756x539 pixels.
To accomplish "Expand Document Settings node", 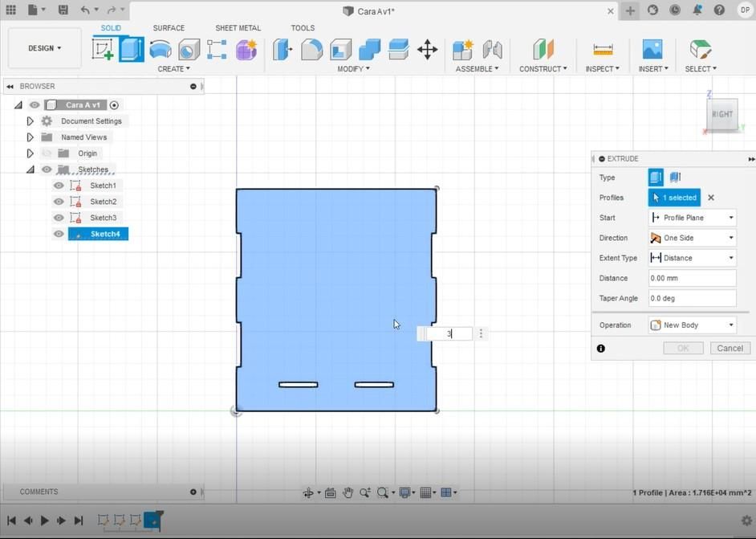I will coord(30,121).
